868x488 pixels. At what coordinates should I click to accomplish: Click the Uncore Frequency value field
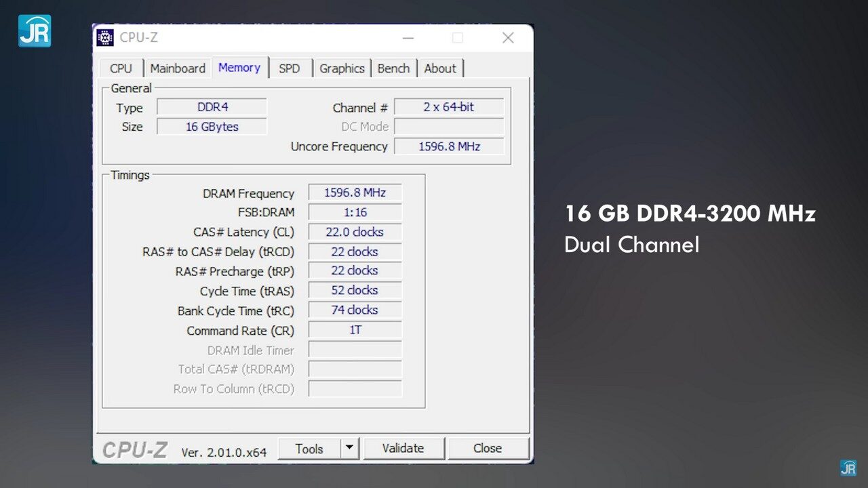coord(449,146)
